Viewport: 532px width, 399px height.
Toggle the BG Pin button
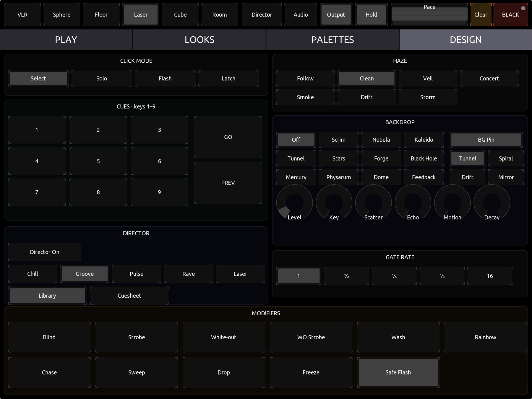pos(486,140)
